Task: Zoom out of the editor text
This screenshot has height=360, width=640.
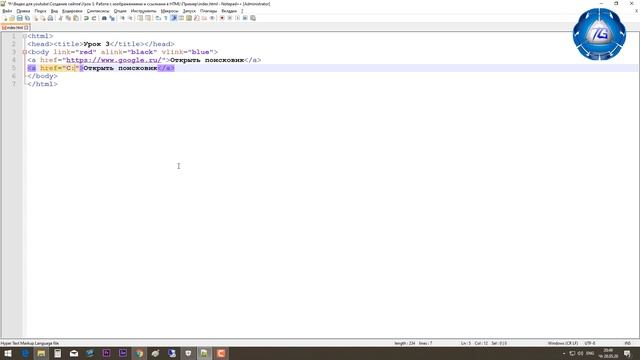Action: click(x=131, y=18)
